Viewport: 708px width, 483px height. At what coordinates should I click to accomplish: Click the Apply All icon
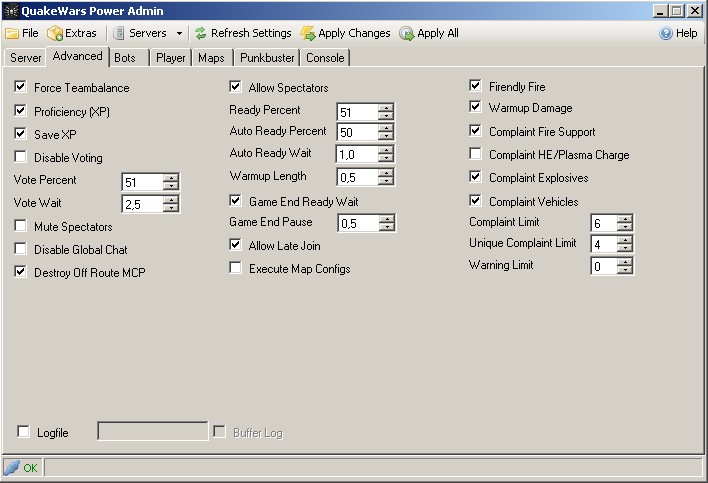(x=406, y=33)
